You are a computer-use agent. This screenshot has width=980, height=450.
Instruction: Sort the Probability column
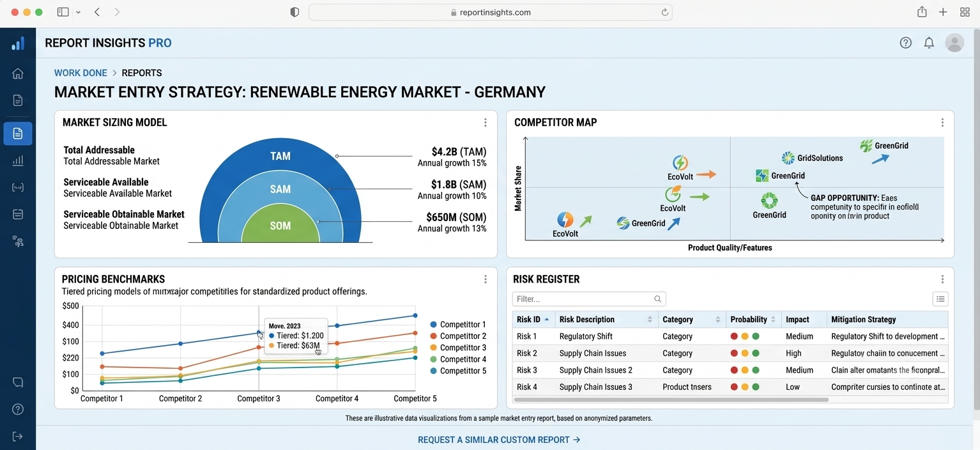point(773,320)
